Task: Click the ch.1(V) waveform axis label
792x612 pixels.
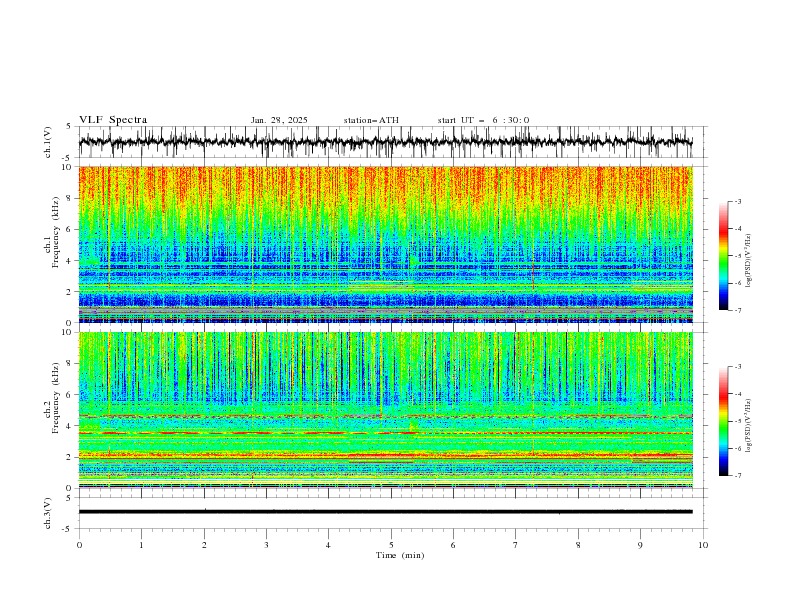Action: click(48, 142)
